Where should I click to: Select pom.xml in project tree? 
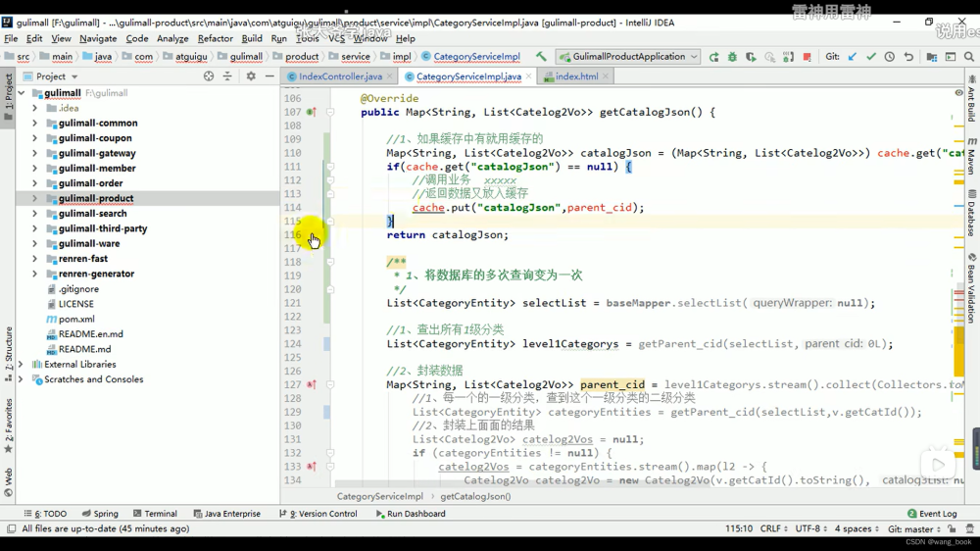coord(76,319)
